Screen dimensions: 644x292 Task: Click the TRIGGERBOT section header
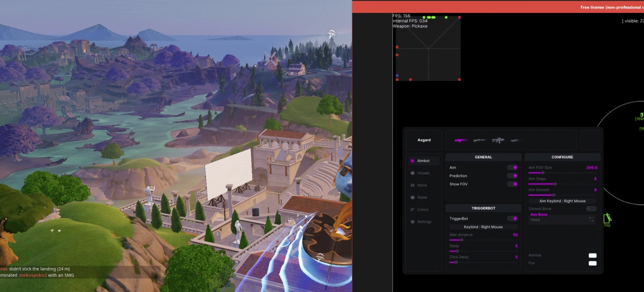484,208
